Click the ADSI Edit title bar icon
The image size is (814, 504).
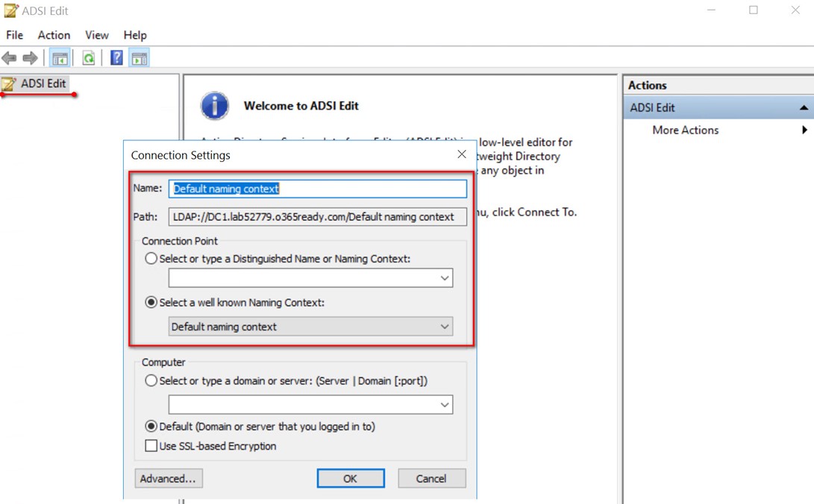[x=10, y=10]
